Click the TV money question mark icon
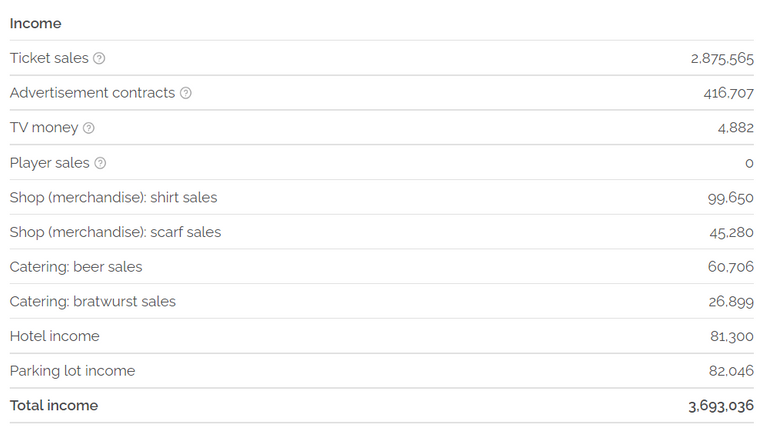The height and width of the screenshot is (434, 768). pos(89,128)
